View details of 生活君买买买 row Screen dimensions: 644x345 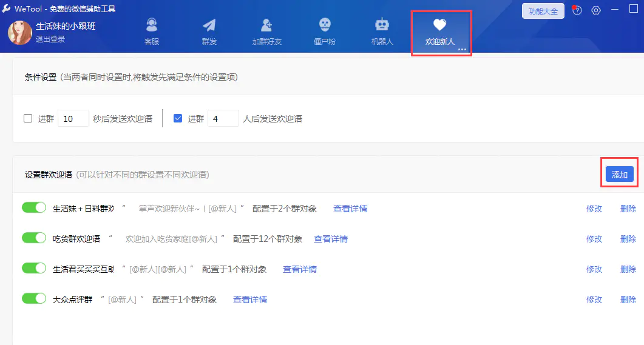click(x=300, y=270)
